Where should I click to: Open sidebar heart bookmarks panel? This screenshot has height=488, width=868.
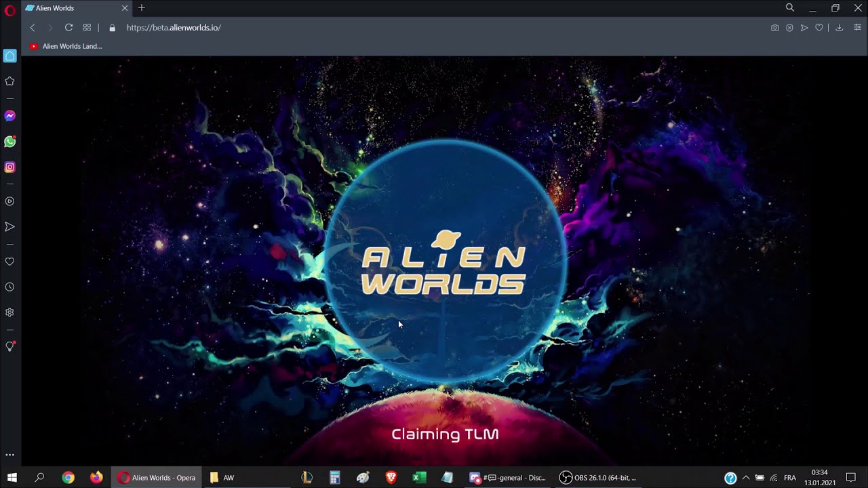[x=10, y=262]
